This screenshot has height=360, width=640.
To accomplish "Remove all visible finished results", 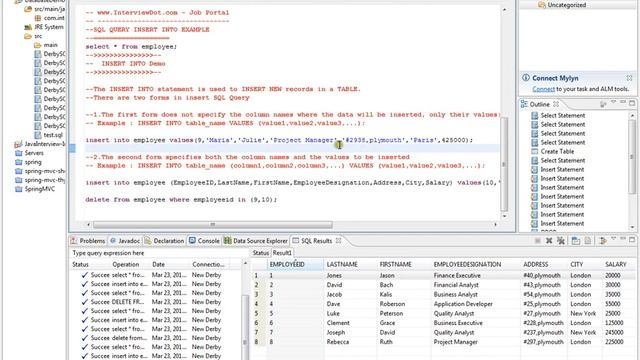I will click(x=561, y=241).
